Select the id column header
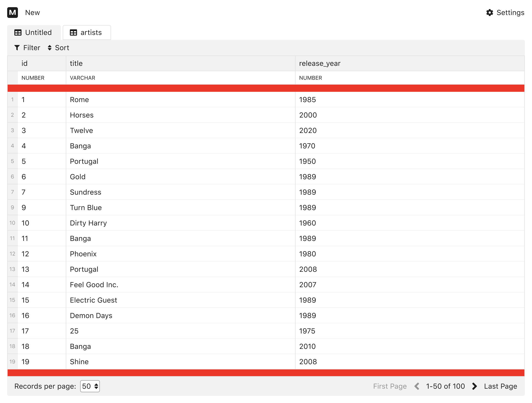This screenshot has width=532, height=403. [42, 64]
